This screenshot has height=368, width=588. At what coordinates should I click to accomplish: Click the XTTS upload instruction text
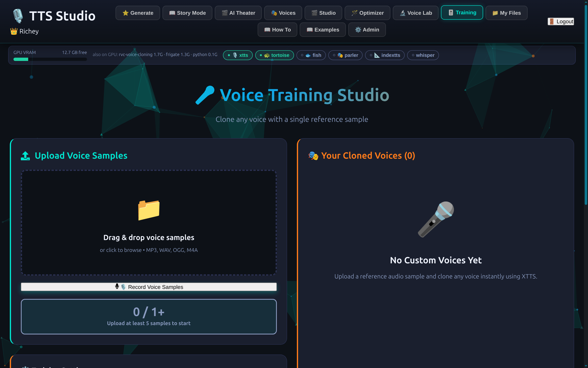[436, 276]
